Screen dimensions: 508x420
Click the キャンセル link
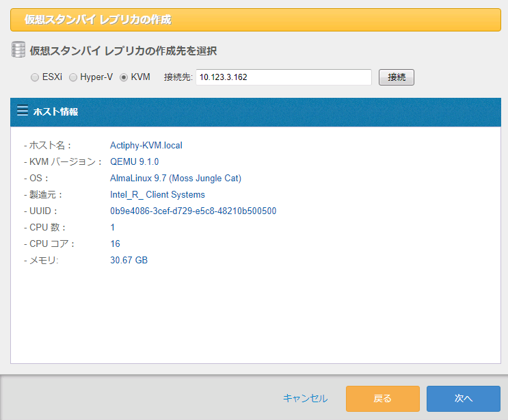click(305, 398)
